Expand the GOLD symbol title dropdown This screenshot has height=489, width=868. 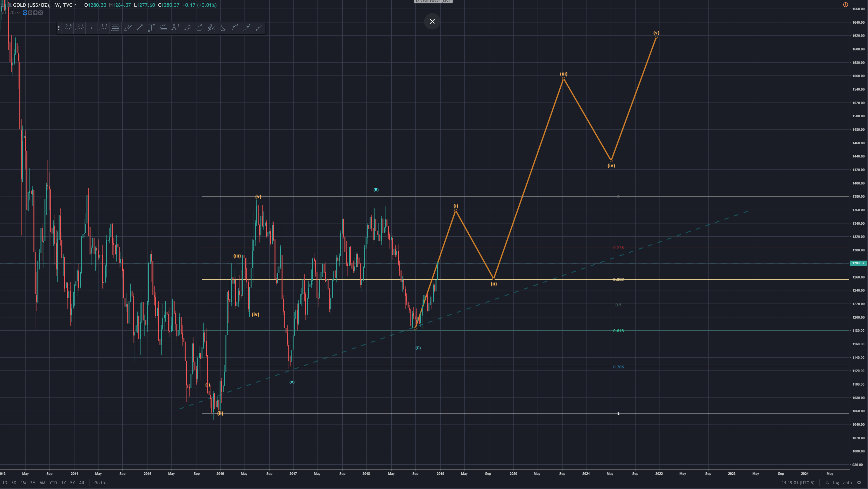tap(75, 5)
